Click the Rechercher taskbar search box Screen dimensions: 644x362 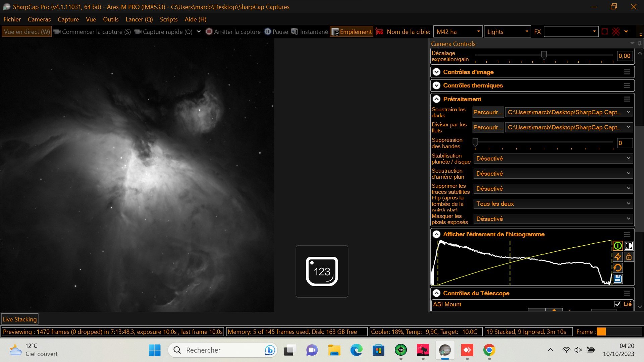(x=223, y=350)
